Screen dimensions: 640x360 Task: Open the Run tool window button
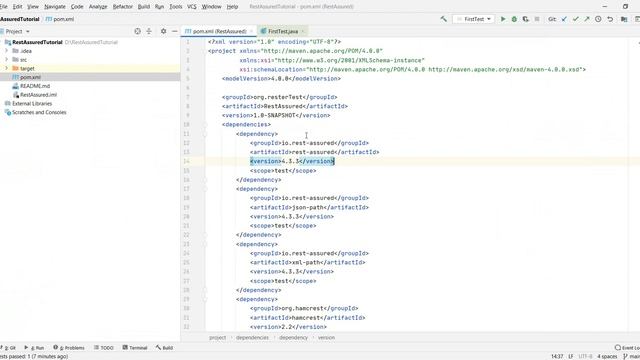click(34, 348)
